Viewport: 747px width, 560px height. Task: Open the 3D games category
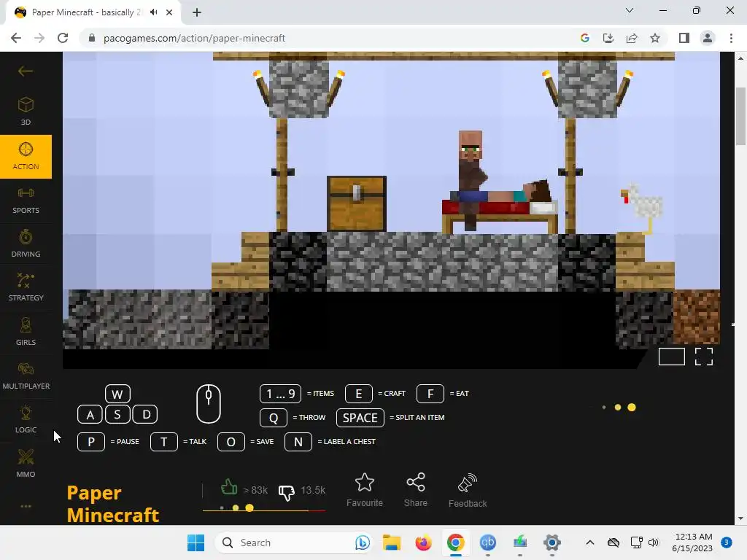26,112
